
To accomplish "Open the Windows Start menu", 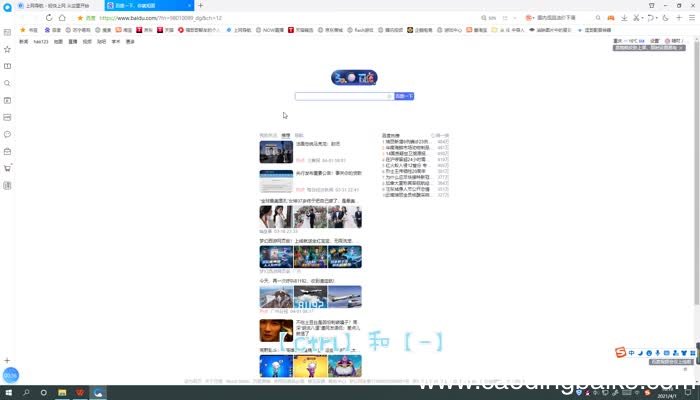I will tap(8, 392).
